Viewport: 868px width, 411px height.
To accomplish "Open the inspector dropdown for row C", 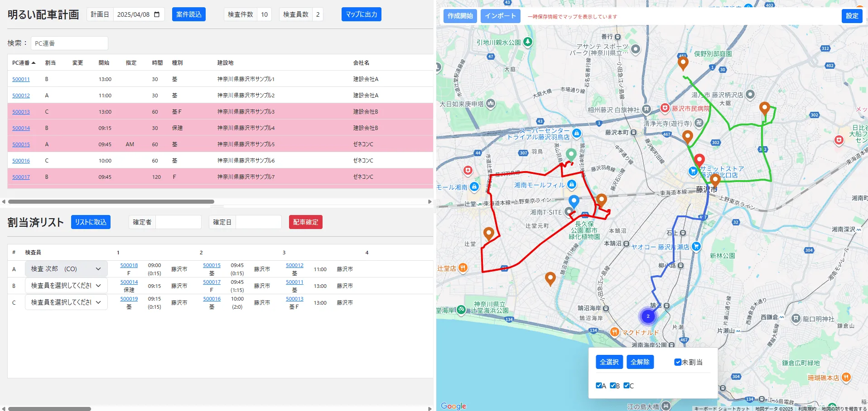I will (x=66, y=302).
